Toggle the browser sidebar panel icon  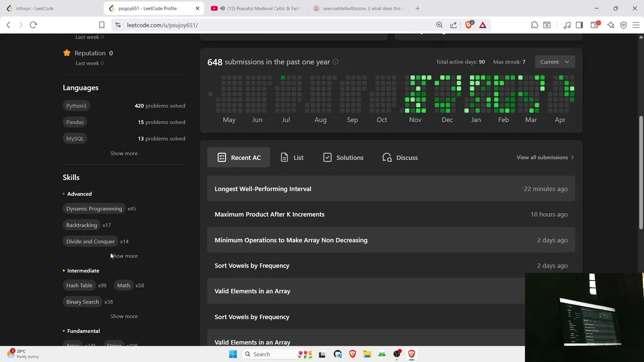point(579,25)
